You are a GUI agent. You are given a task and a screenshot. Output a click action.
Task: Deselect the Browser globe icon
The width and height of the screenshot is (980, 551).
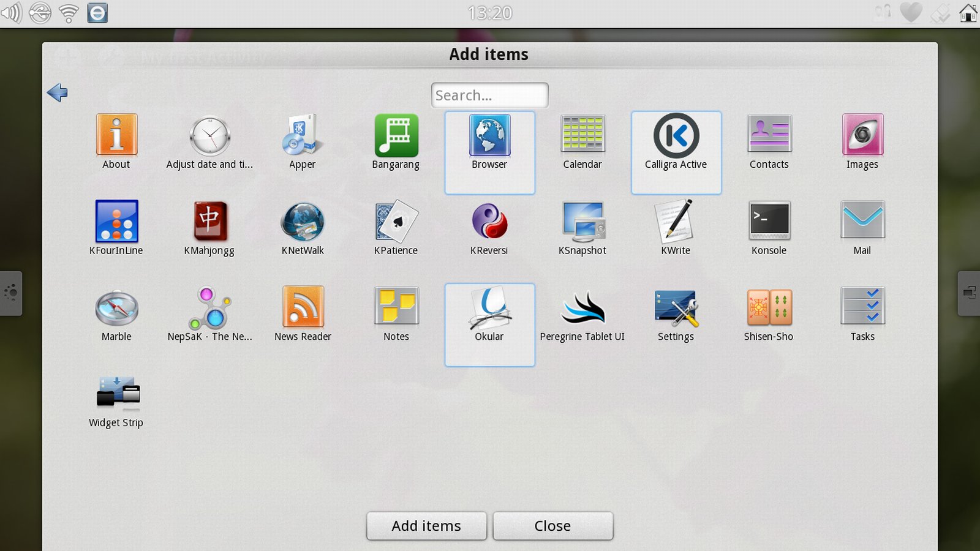click(489, 135)
